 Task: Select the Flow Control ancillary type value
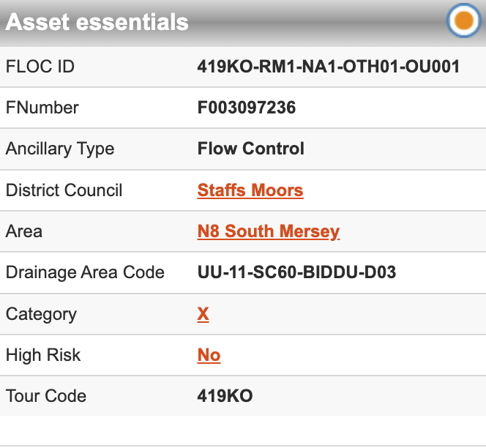tap(251, 149)
